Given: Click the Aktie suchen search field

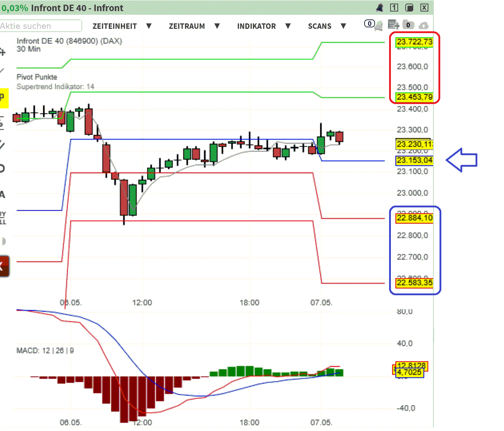Looking at the screenshot, I should (40, 26).
